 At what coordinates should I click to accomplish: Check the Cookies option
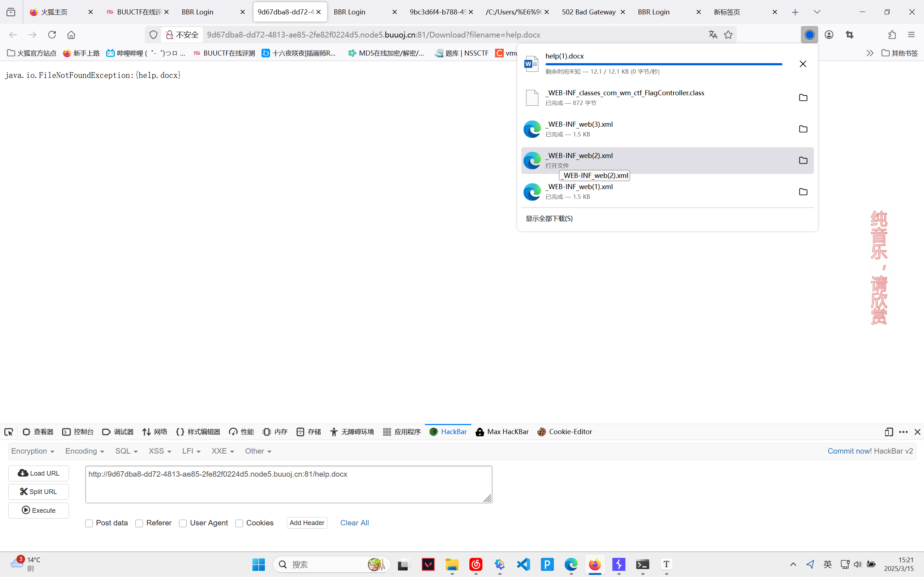click(239, 523)
